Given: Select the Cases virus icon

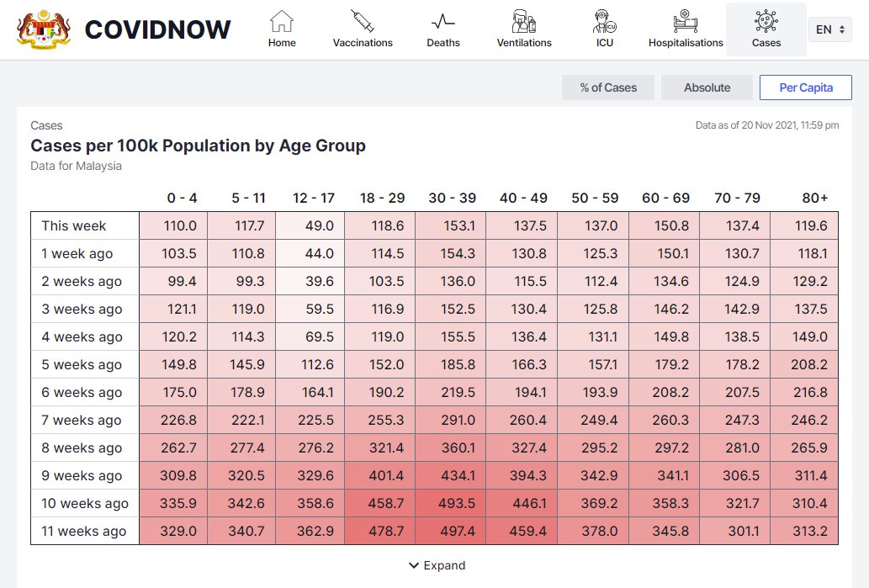Looking at the screenshot, I should click(x=766, y=21).
